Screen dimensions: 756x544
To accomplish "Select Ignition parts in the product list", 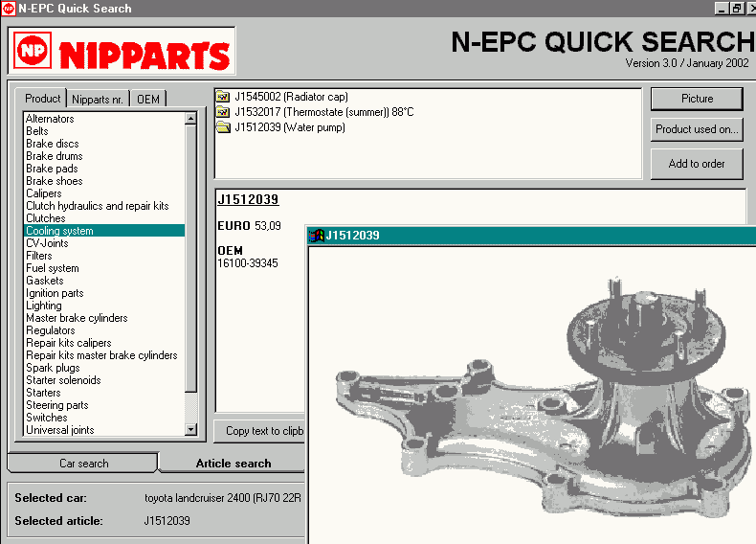I will [x=104, y=293].
